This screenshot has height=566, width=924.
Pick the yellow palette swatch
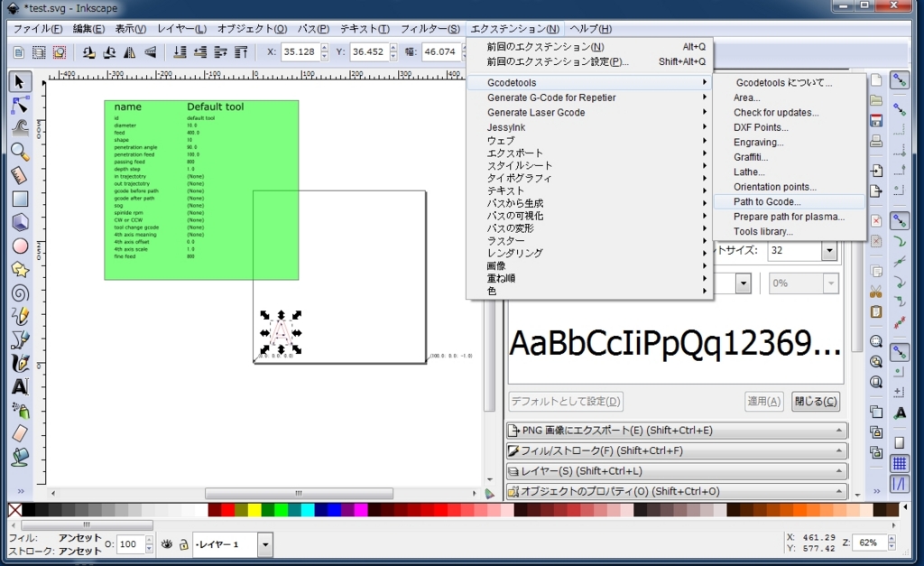[x=254, y=510]
